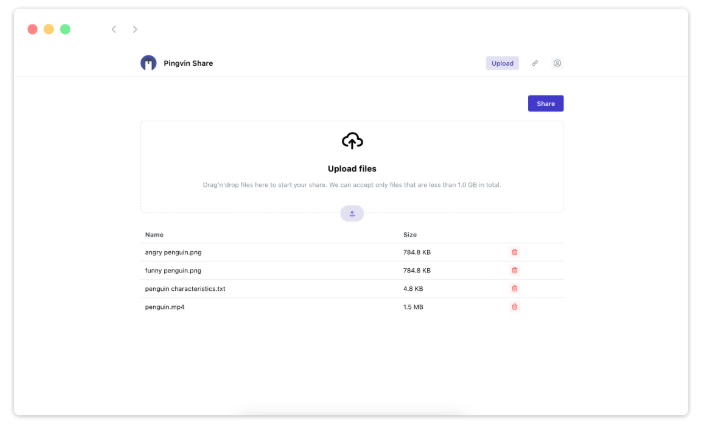Image resolution: width=707 pixels, height=430 pixels.
Task: Click the cloud upload icon
Action: pos(352,141)
